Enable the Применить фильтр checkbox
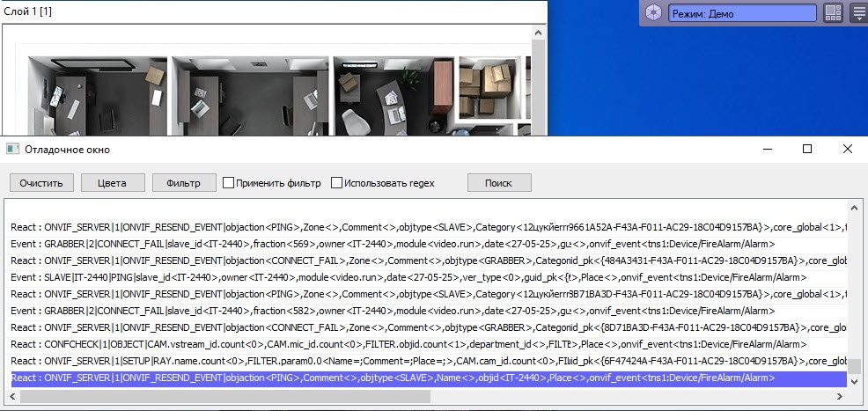The width and height of the screenshot is (868, 411). 229,183
